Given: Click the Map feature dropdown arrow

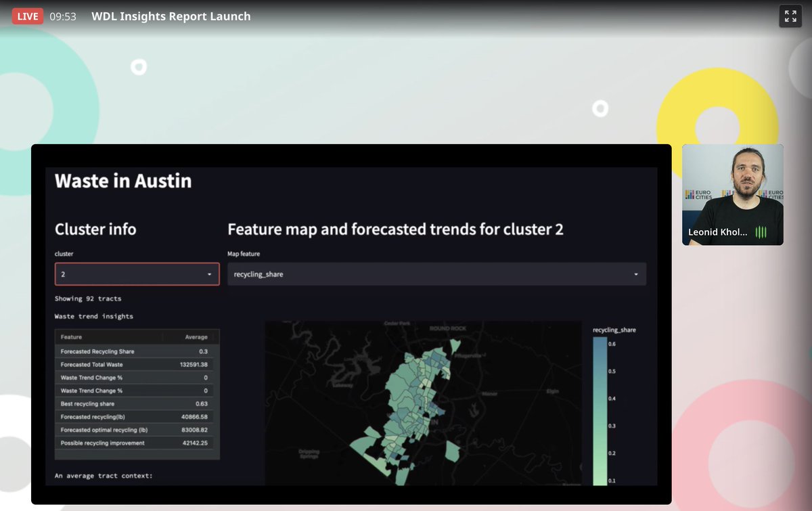Looking at the screenshot, I should click(x=635, y=274).
